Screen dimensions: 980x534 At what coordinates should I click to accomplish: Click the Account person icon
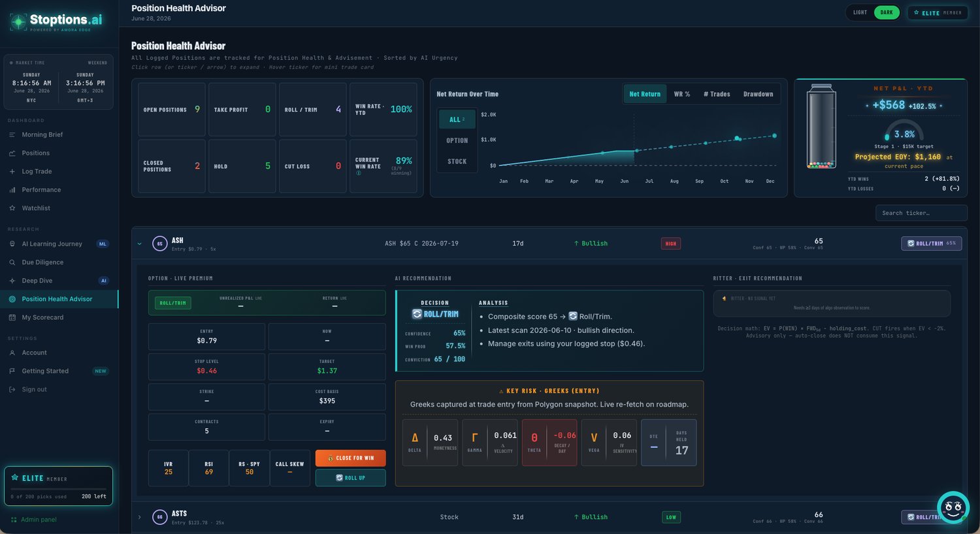pos(12,353)
